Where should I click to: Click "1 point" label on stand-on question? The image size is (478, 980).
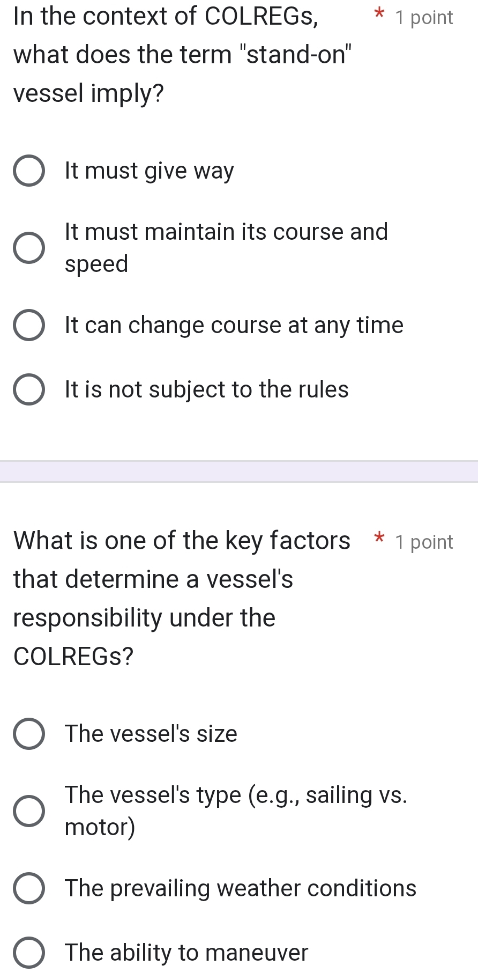point(424,18)
